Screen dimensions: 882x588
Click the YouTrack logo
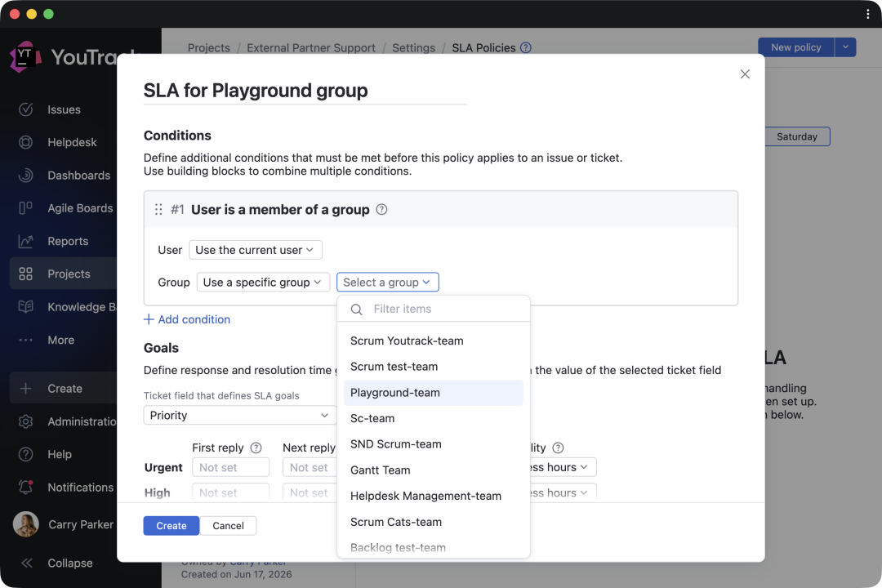[25, 56]
